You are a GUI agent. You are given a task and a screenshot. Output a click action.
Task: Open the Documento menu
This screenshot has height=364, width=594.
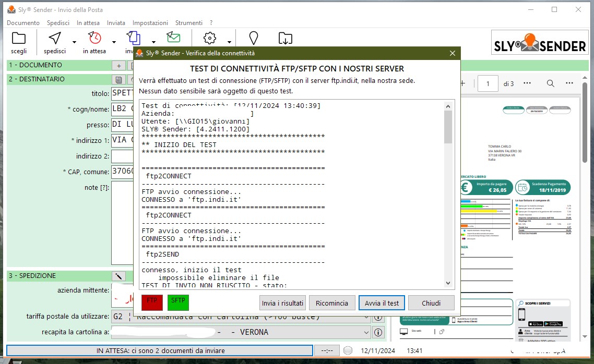(23, 23)
